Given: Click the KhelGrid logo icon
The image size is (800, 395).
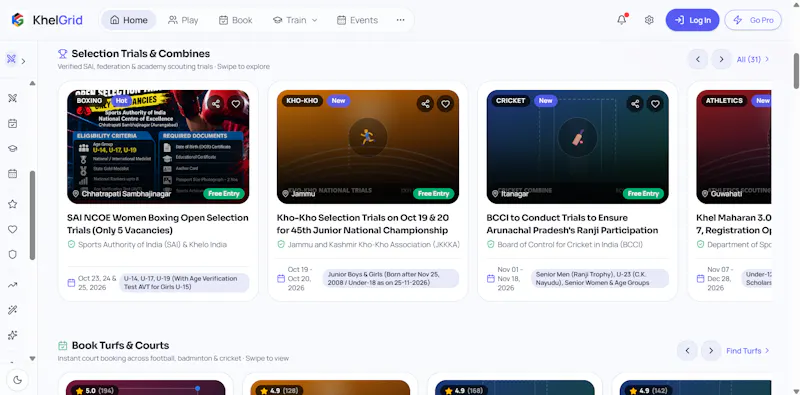Looking at the screenshot, I should coord(18,20).
